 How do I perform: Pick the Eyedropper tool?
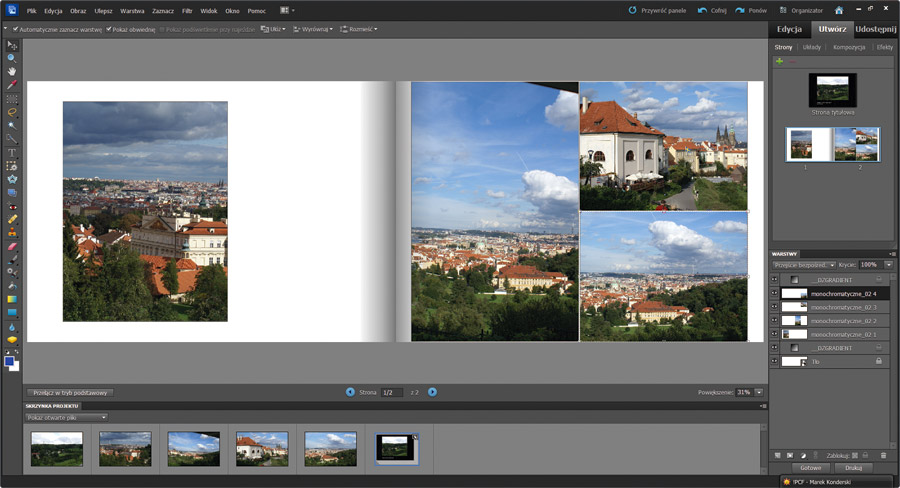12,85
